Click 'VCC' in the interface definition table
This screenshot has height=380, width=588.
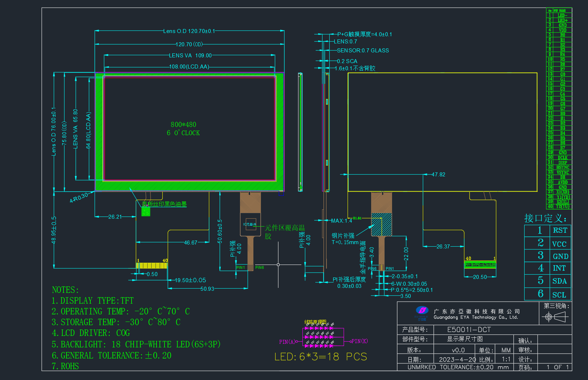(x=559, y=244)
